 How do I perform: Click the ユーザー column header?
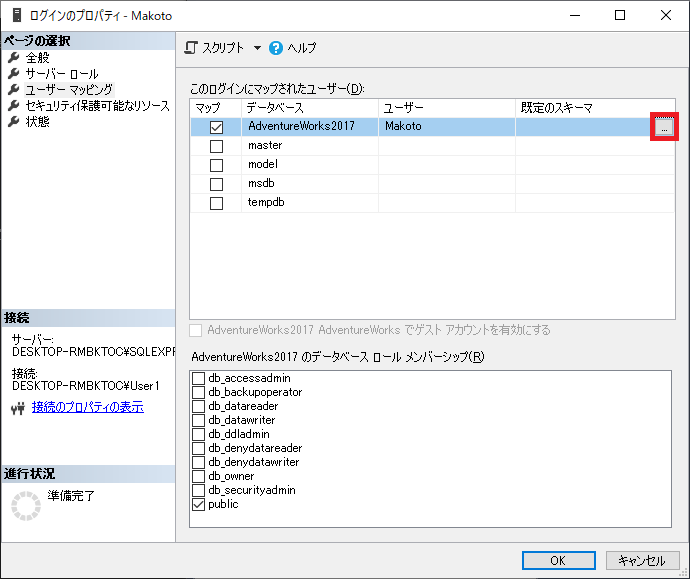(447, 108)
